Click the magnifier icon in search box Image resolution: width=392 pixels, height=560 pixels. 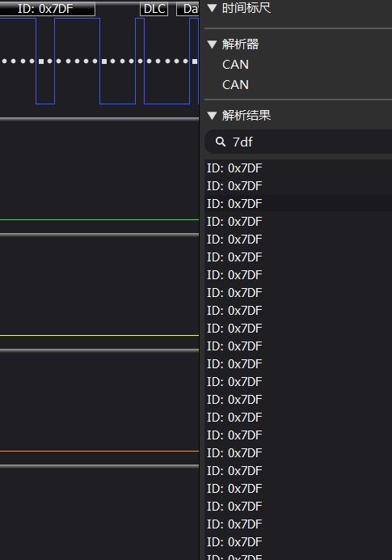(221, 142)
